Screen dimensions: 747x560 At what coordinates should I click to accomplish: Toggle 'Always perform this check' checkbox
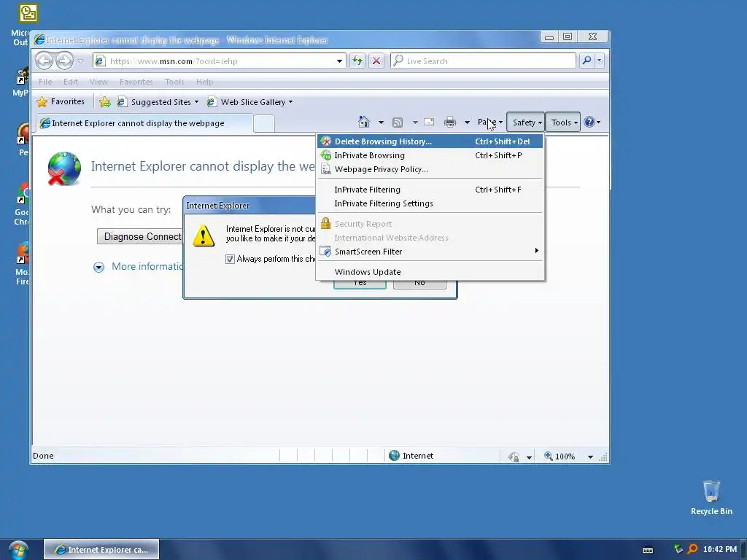tap(230, 259)
